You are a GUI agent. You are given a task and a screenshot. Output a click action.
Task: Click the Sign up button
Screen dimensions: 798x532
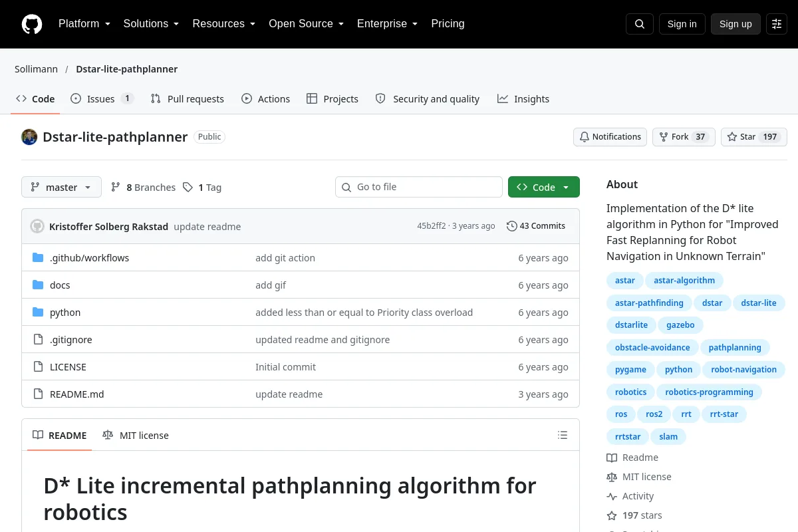735,24
